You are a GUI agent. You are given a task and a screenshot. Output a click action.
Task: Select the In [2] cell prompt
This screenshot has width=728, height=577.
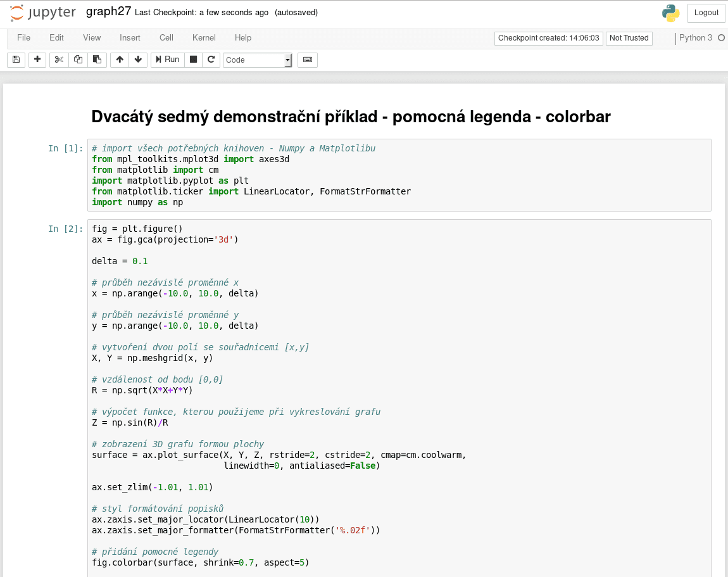point(65,229)
